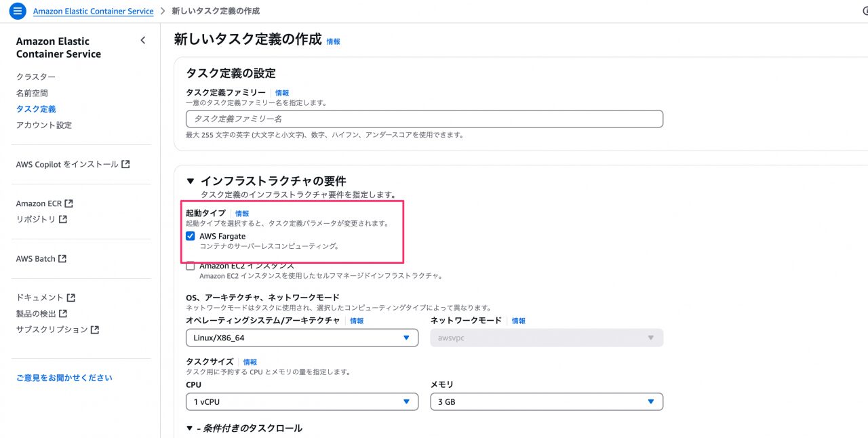Click the タスク定義の設定 heading

coord(231,73)
